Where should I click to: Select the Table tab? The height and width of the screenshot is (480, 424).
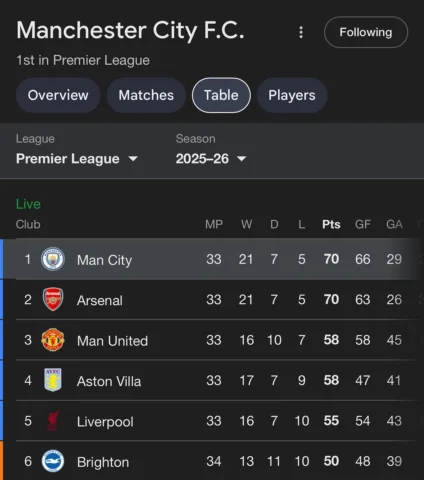(x=221, y=95)
